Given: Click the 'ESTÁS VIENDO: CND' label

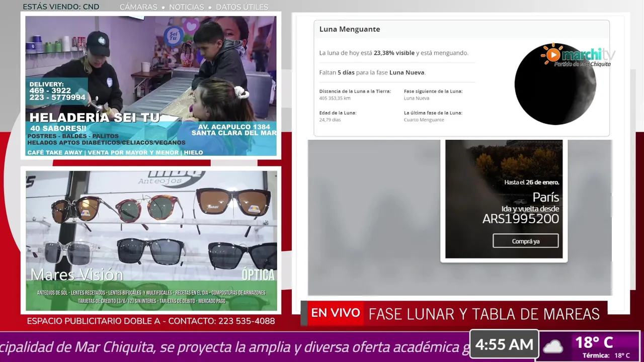Looking at the screenshot, I should [x=61, y=7].
